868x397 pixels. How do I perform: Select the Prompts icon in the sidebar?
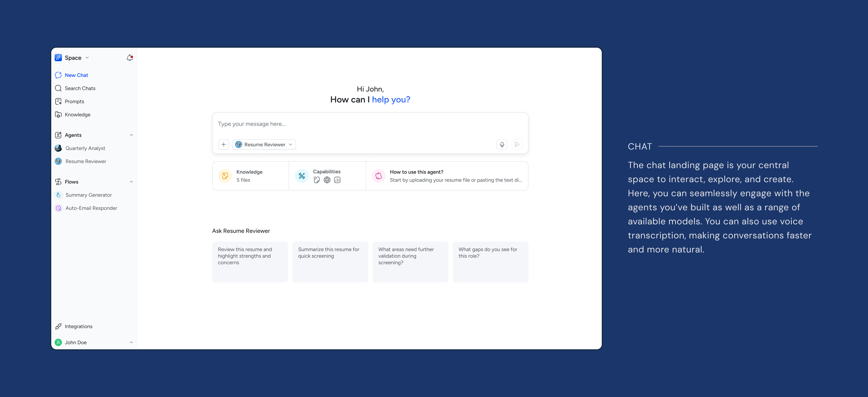58,101
